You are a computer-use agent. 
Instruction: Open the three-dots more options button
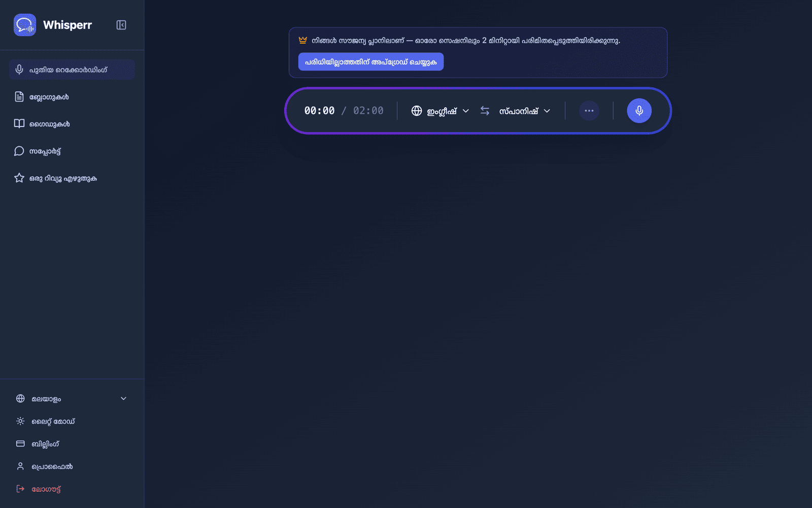[589, 111]
